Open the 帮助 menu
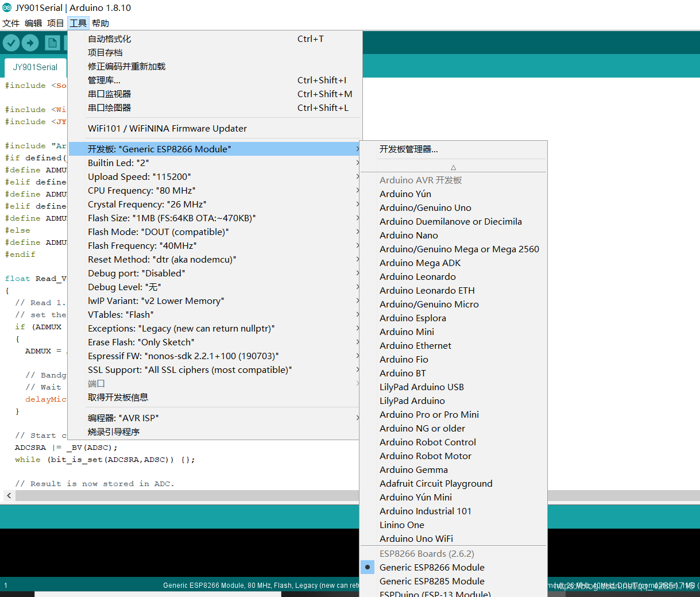The height and width of the screenshot is (597, 700). pyautogui.click(x=100, y=24)
